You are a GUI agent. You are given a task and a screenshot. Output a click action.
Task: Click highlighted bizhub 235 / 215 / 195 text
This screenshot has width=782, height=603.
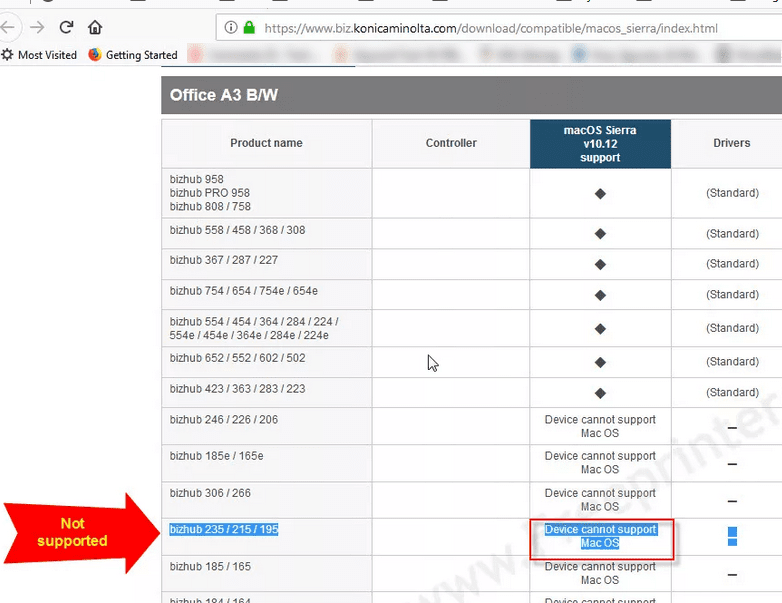point(223,529)
